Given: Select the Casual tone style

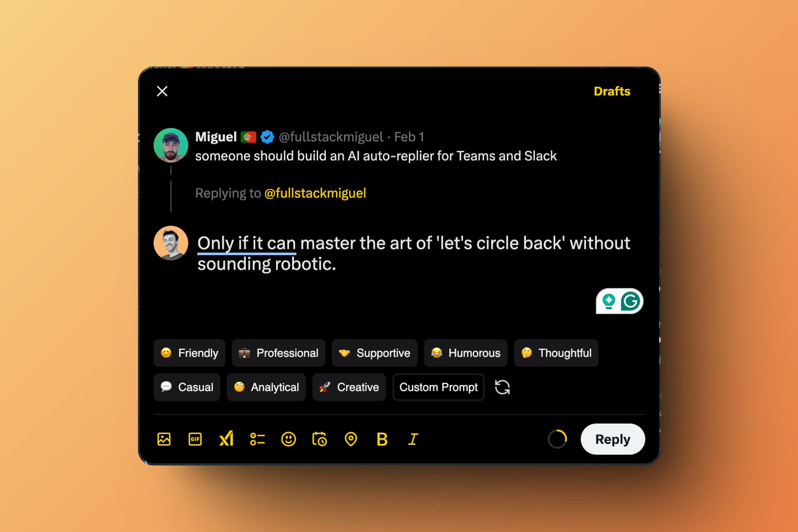Looking at the screenshot, I should [x=187, y=387].
